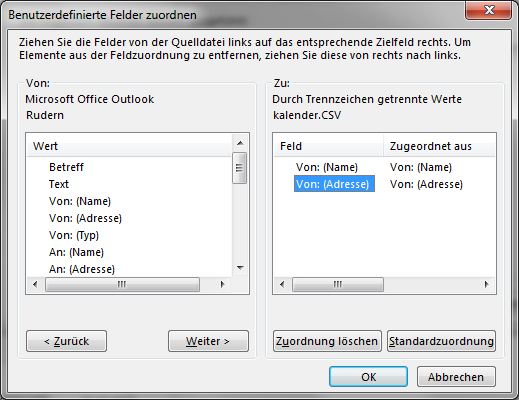Screen dimensions: 519x400
Task: Click the Feld column header
Action: tap(328, 146)
